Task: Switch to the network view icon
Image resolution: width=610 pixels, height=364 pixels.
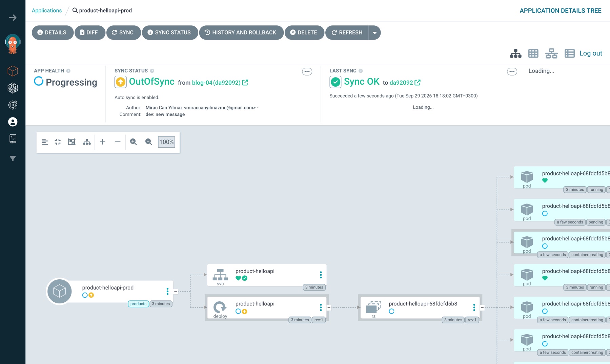Action: pyautogui.click(x=551, y=53)
